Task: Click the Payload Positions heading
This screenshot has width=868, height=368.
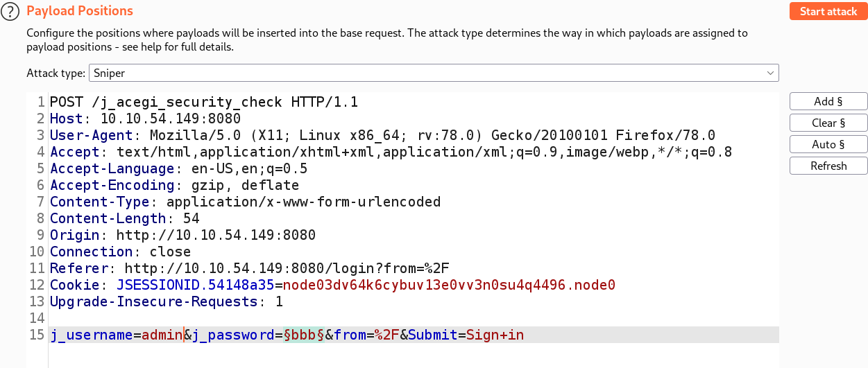Action: coord(79,11)
